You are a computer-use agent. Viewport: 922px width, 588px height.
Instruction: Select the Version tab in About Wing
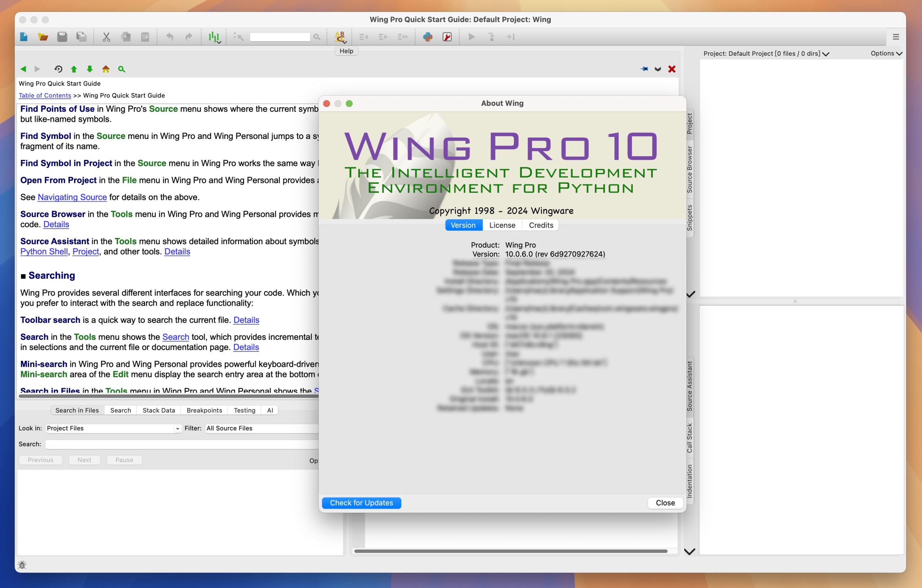[463, 225]
